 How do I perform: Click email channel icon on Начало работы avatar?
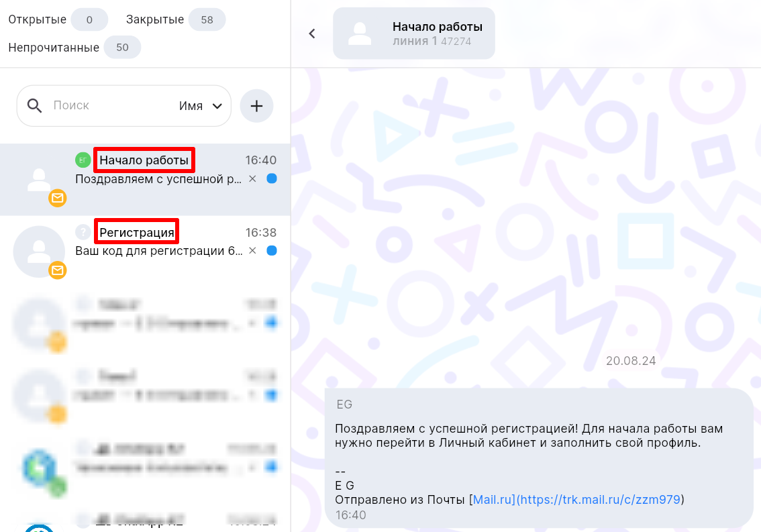tap(58, 199)
